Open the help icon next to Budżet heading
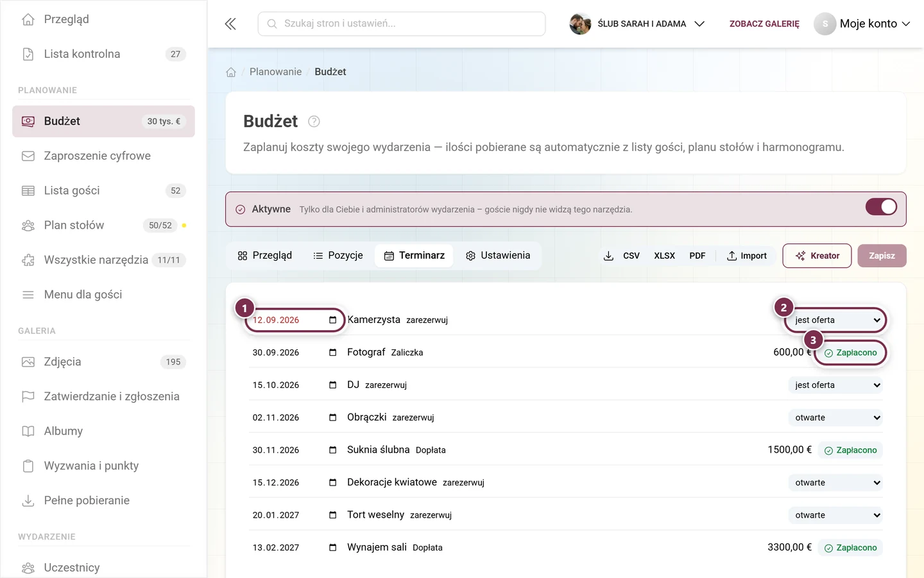 click(x=314, y=121)
